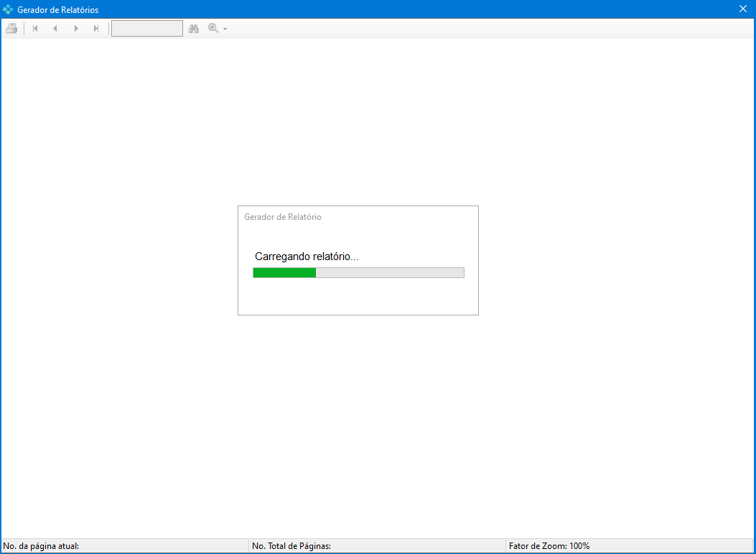Click the green loading progress bar
756x554 pixels.
tap(284, 272)
